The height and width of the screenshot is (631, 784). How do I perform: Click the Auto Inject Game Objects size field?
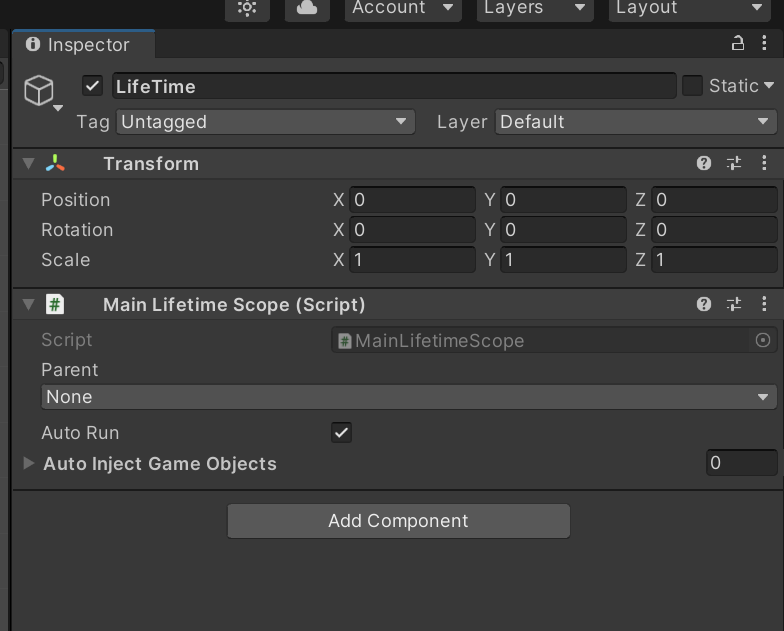(x=742, y=463)
